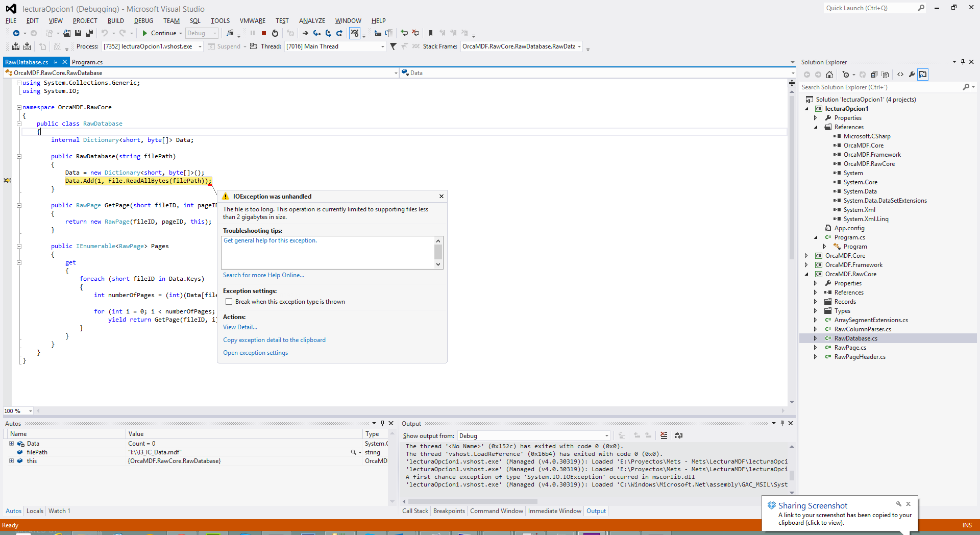
Task: Switch to the Locals tab
Action: coord(35,511)
